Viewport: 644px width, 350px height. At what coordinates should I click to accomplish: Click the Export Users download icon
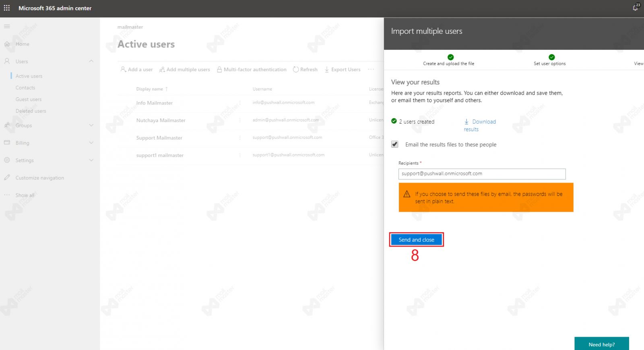(x=327, y=70)
